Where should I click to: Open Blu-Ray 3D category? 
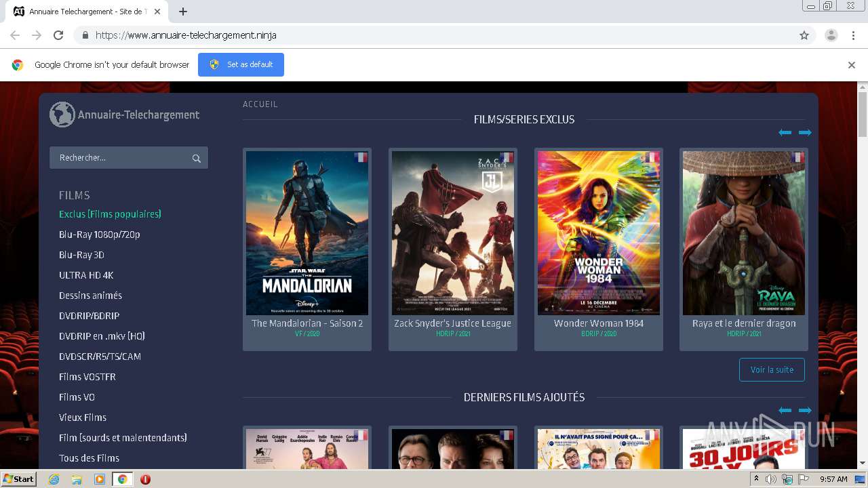81,255
